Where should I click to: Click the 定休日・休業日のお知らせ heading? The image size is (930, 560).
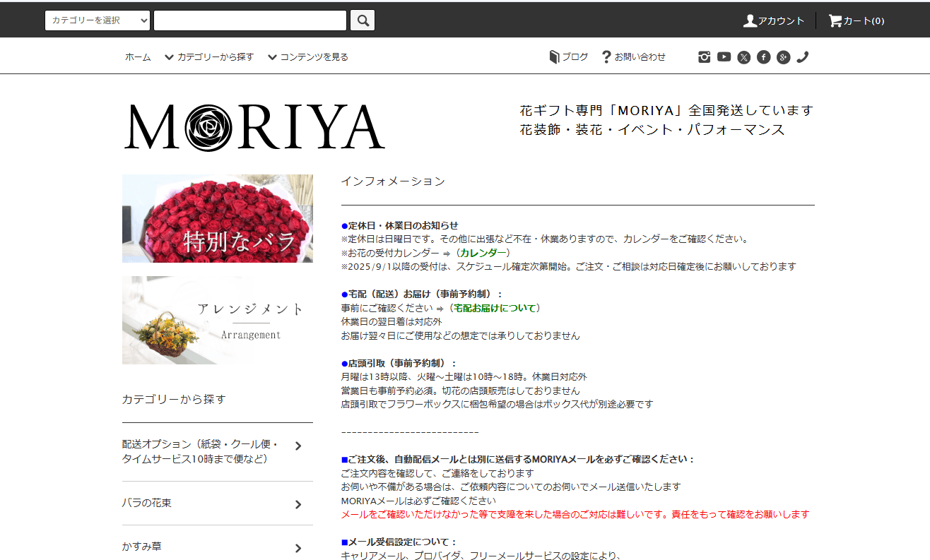403,225
